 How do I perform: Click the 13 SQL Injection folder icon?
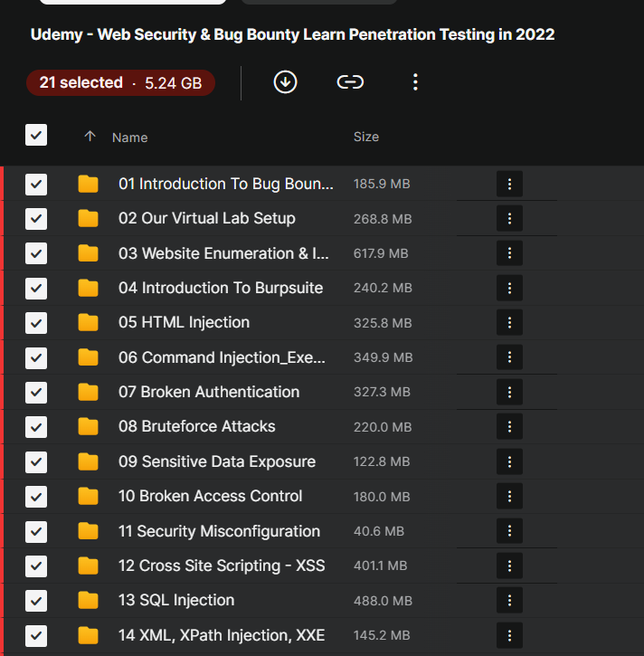(88, 601)
